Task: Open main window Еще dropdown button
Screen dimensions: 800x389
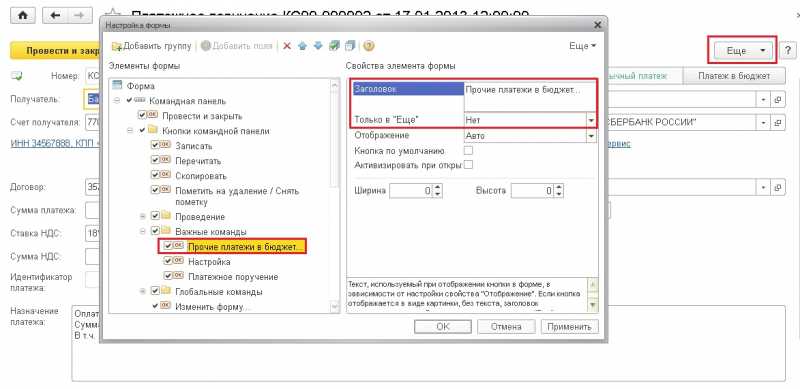Action: coord(743,50)
